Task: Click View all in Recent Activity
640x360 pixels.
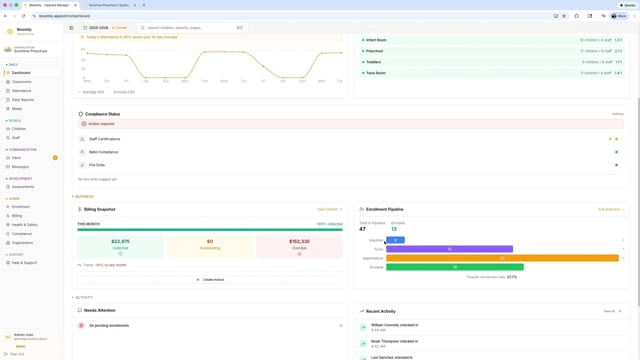Action: [612, 311]
